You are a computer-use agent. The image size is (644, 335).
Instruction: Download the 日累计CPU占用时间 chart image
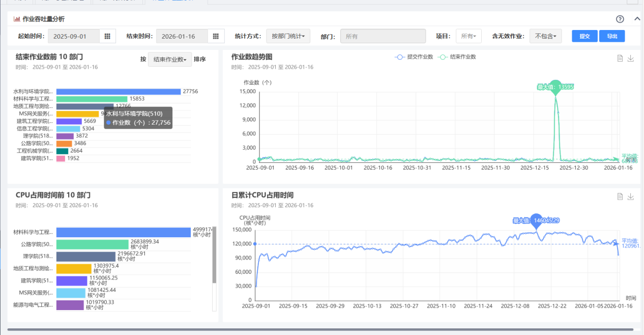pos(631,197)
